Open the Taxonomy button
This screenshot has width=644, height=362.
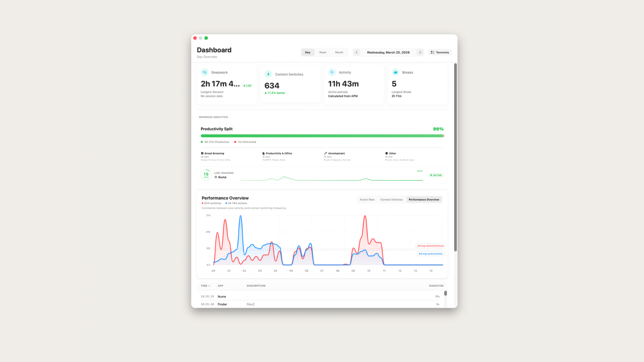tap(440, 52)
